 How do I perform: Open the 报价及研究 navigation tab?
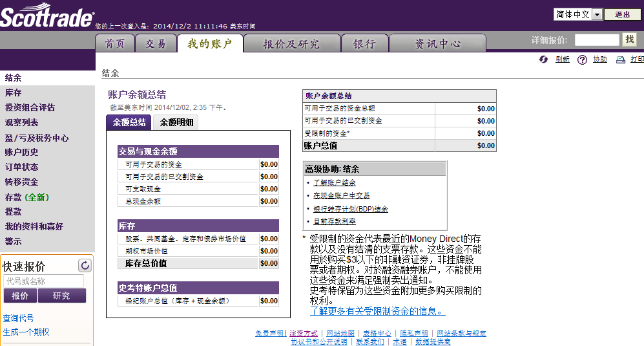pos(291,43)
